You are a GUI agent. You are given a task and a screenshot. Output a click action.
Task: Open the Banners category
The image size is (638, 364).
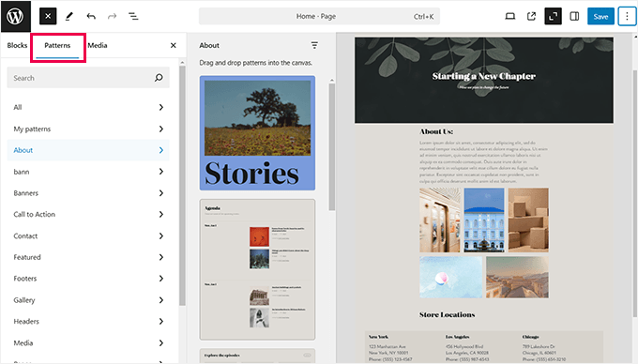88,192
